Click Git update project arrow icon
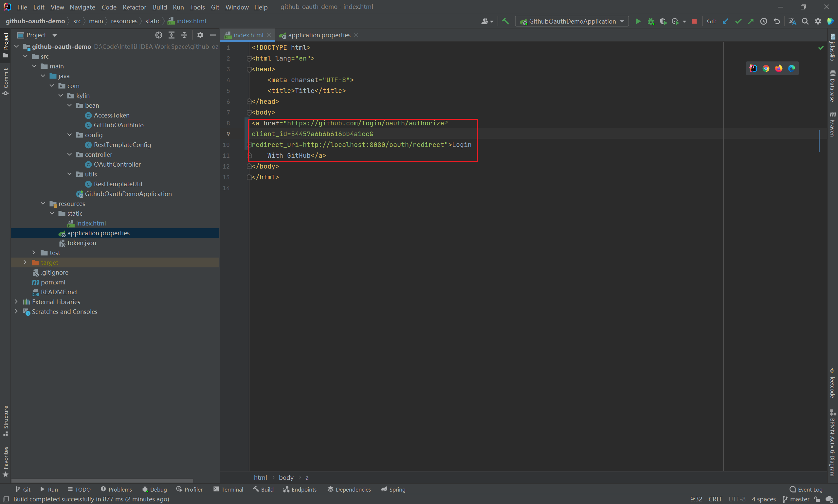Viewport: 838px width, 504px height. tap(725, 21)
